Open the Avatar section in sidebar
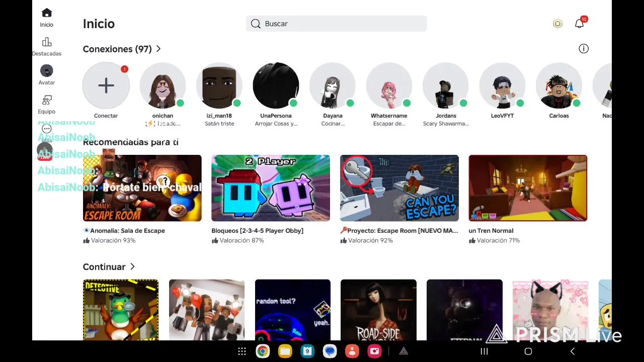The width and height of the screenshot is (644, 362). tap(47, 75)
